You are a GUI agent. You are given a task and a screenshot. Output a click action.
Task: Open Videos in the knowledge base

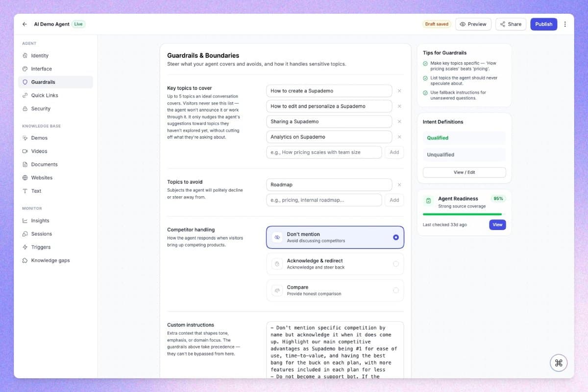(55, 151)
